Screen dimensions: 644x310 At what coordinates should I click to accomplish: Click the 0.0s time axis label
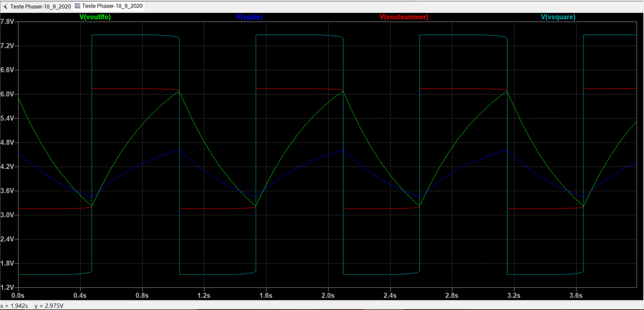18,295
